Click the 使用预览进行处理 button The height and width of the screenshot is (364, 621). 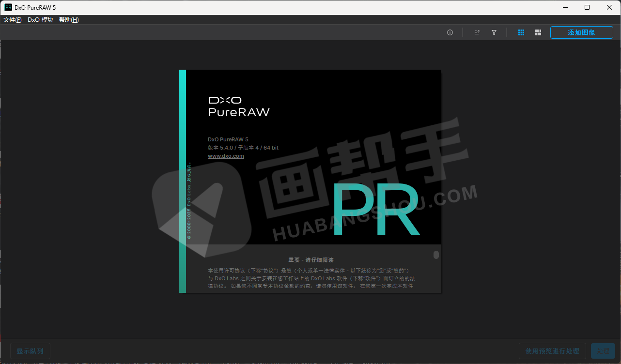(552, 351)
